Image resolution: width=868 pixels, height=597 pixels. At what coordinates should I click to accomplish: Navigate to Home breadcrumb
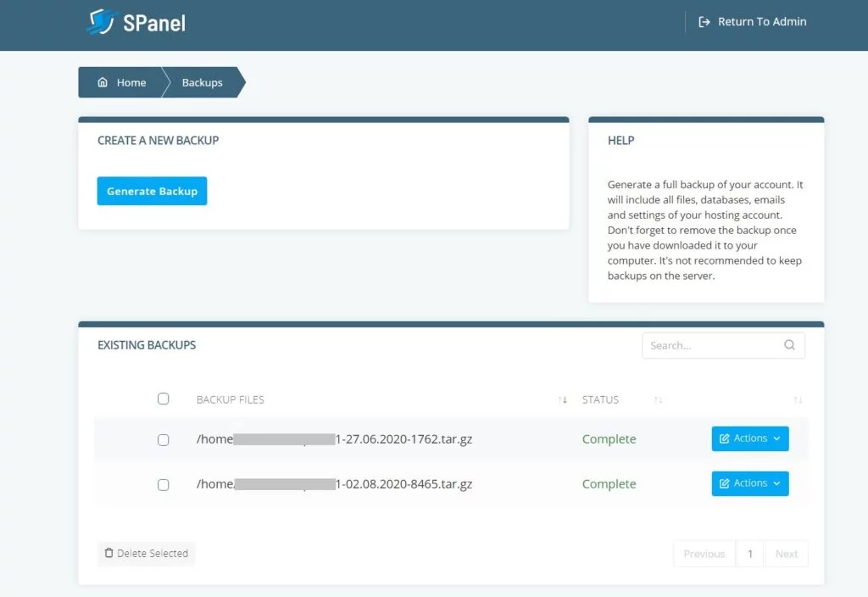131,83
